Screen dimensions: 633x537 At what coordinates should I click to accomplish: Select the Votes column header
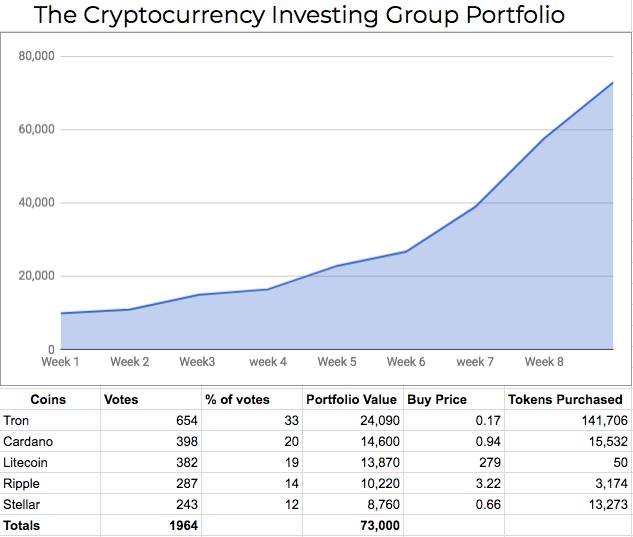[x=121, y=399]
